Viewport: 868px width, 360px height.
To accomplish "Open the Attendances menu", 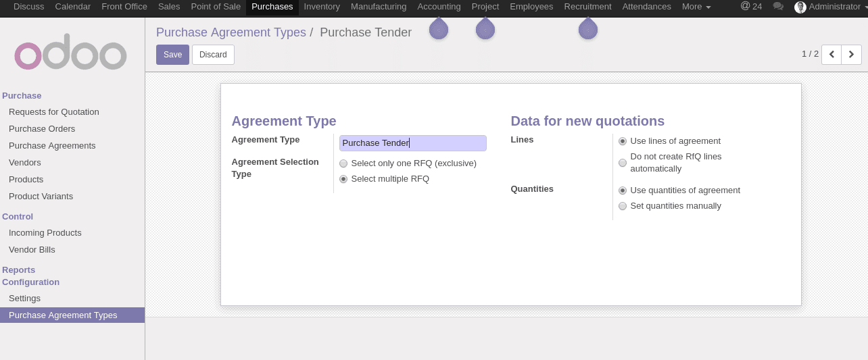I will point(647,7).
